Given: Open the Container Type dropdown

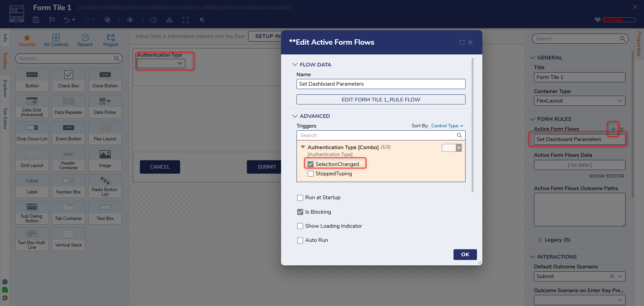Looking at the screenshot, I should coord(579,101).
